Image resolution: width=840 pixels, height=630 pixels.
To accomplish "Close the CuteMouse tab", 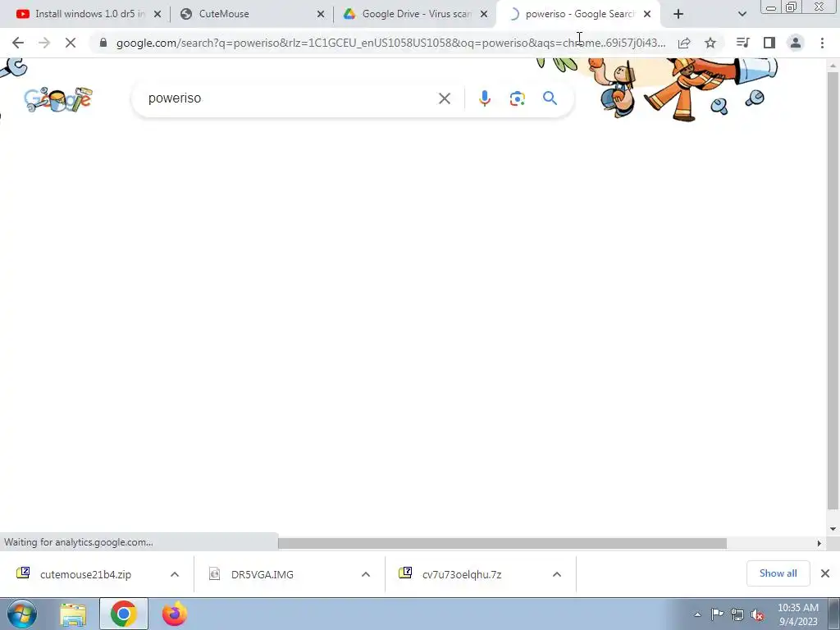I will 321,14.
